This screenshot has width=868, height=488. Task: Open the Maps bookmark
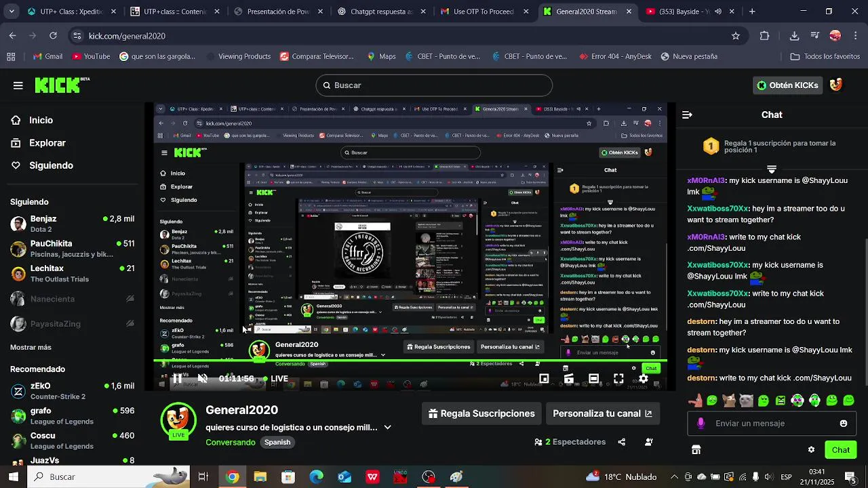381,56
